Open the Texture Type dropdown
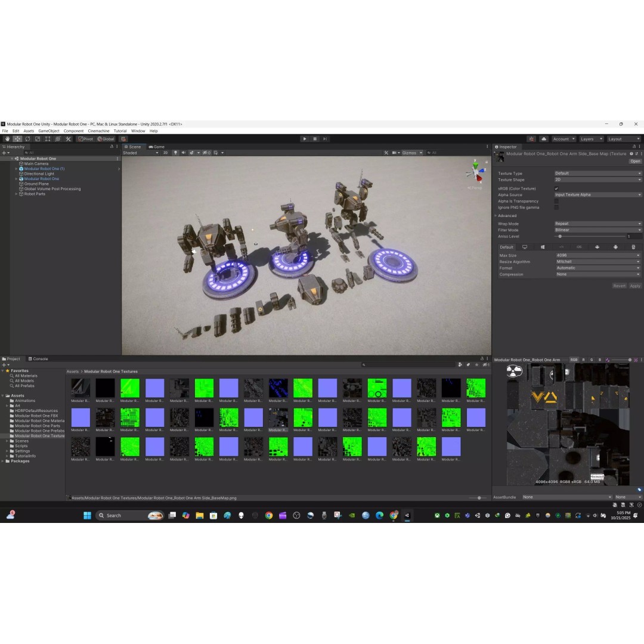The width and height of the screenshot is (644, 644). click(x=597, y=174)
